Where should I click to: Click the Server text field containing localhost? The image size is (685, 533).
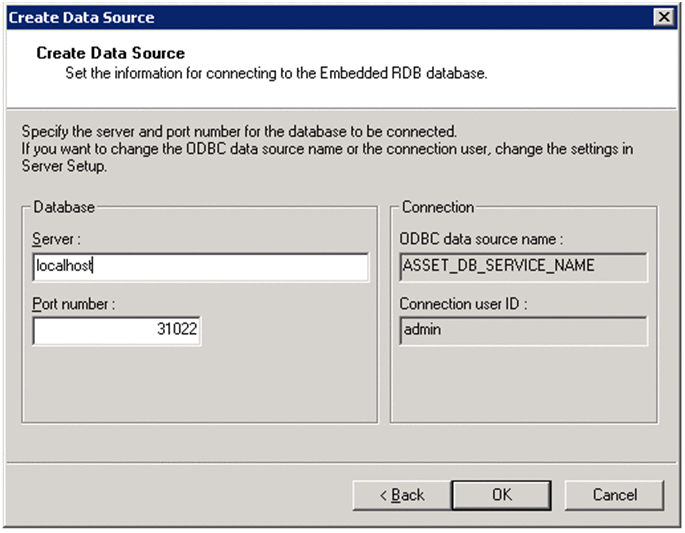click(200, 267)
